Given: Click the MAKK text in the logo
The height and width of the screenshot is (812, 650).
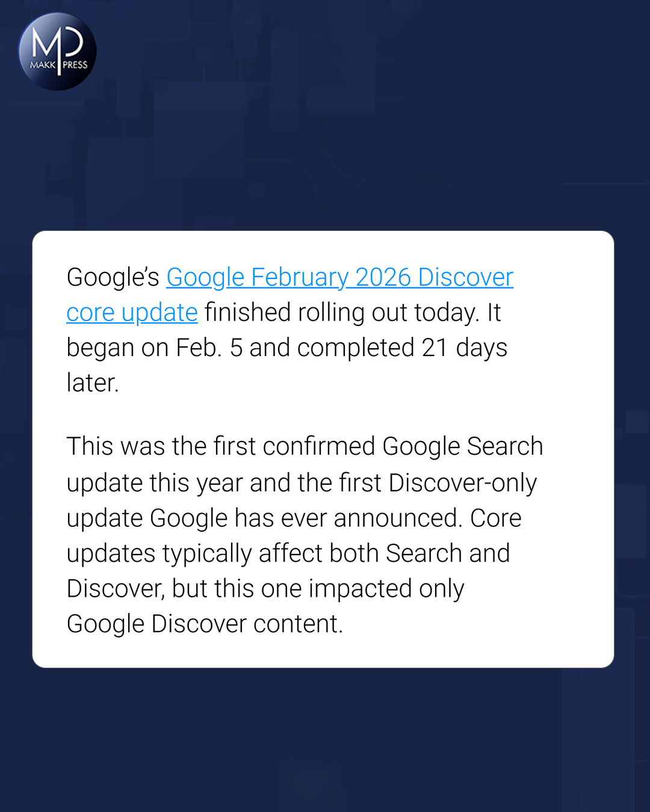Looking at the screenshot, I should point(43,65).
